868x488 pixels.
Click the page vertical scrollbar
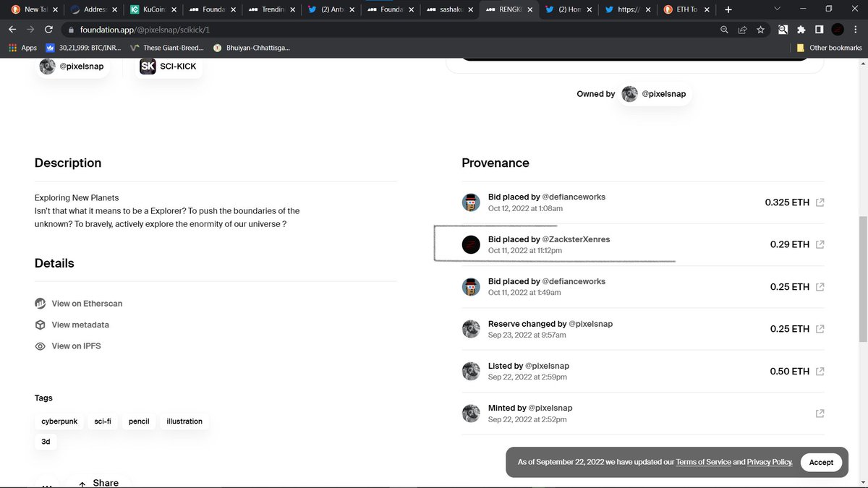coord(862,278)
